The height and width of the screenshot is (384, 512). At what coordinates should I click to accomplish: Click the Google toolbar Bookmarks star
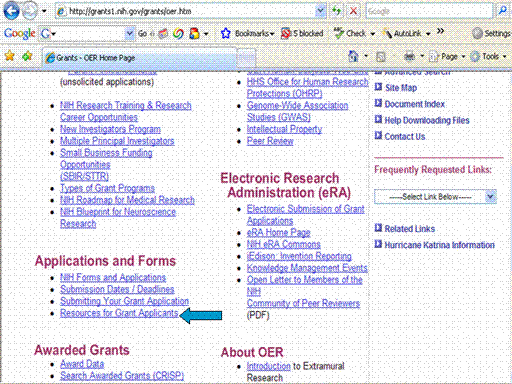[x=226, y=33]
